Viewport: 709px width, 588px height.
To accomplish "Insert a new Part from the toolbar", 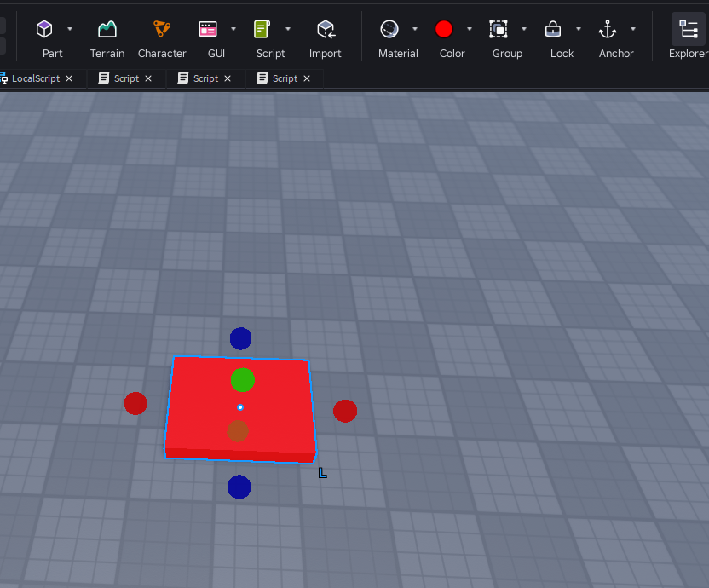I will click(44, 30).
